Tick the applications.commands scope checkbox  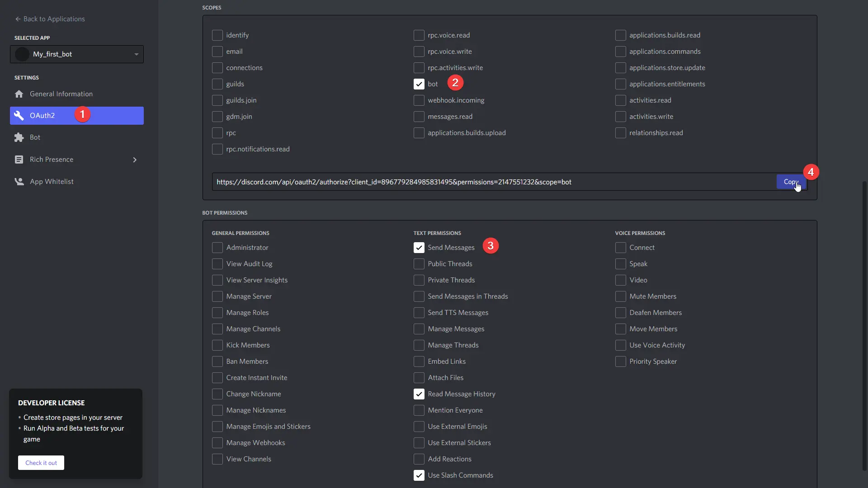(x=620, y=52)
